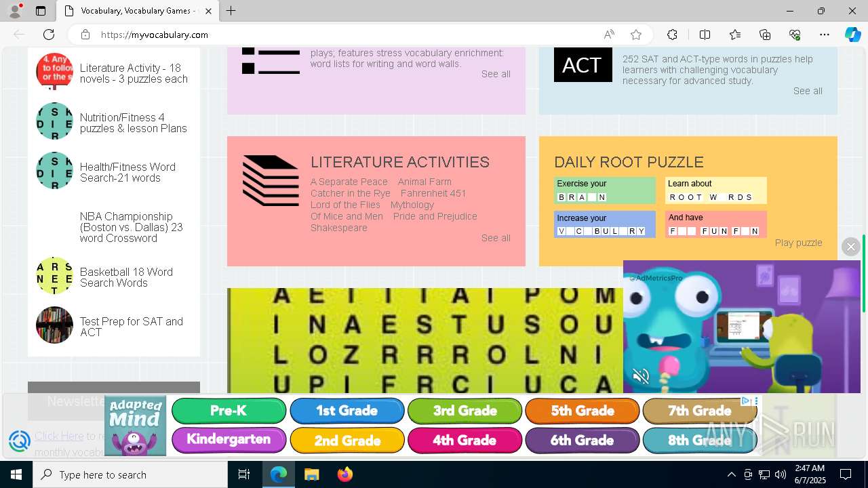Close the Vocabulary Games tab

[x=208, y=11]
